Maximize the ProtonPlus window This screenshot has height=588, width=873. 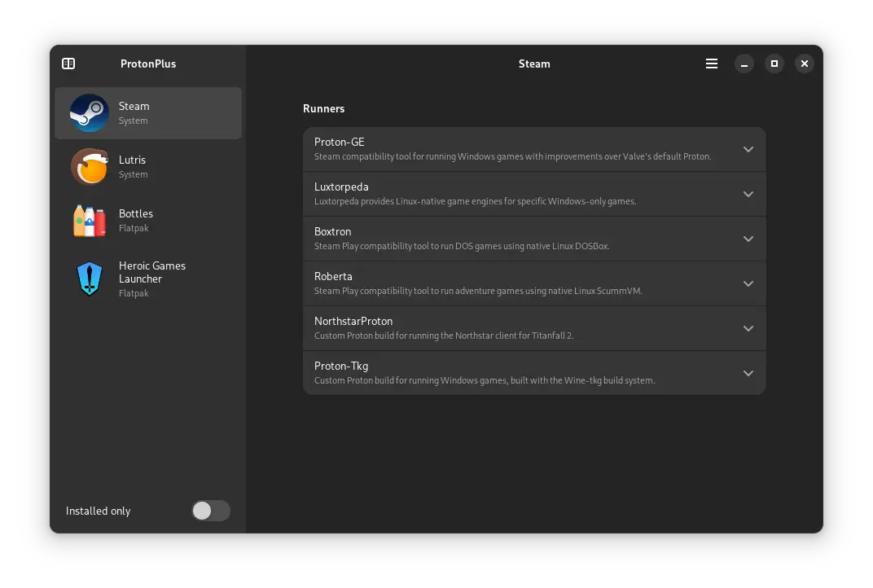point(774,64)
